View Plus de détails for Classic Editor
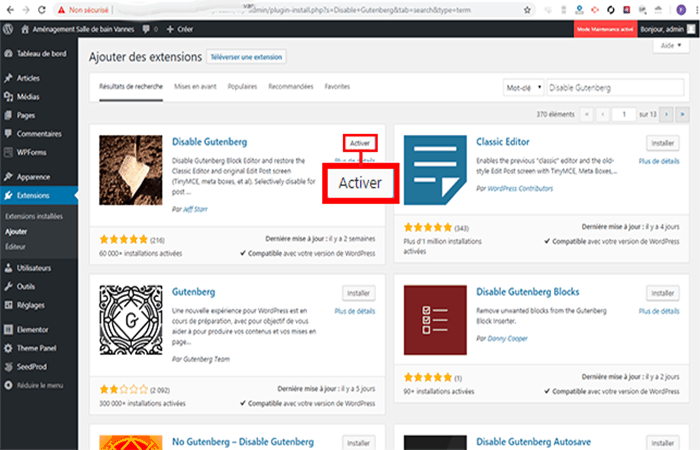 coord(659,161)
